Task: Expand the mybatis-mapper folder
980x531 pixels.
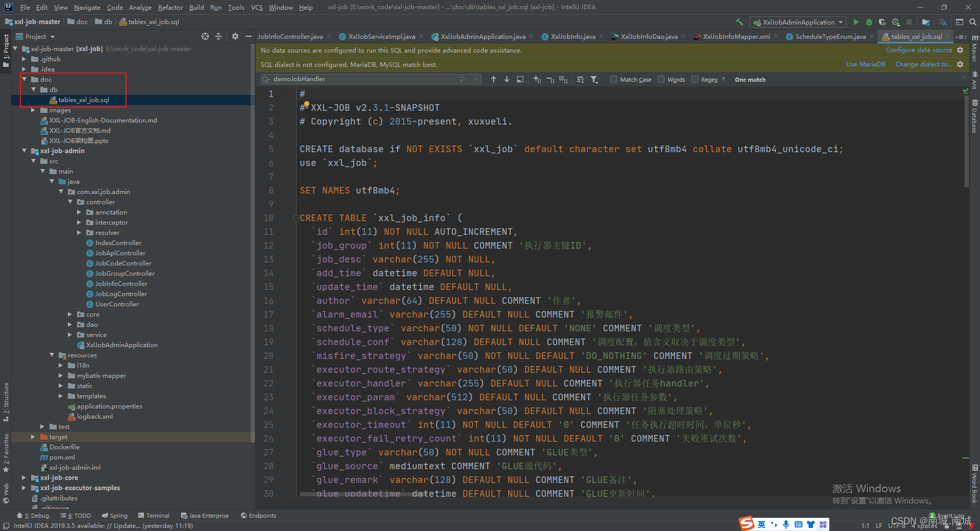Action: pos(61,375)
